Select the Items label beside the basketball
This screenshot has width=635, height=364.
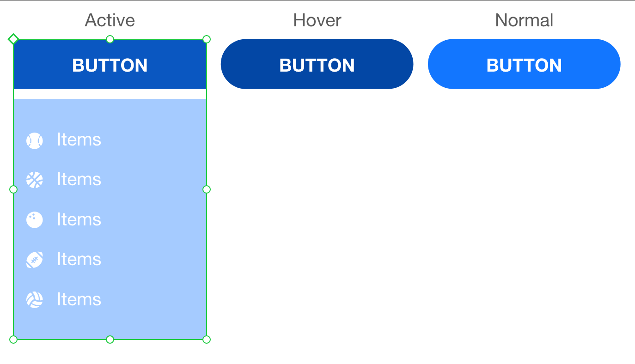click(79, 179)
